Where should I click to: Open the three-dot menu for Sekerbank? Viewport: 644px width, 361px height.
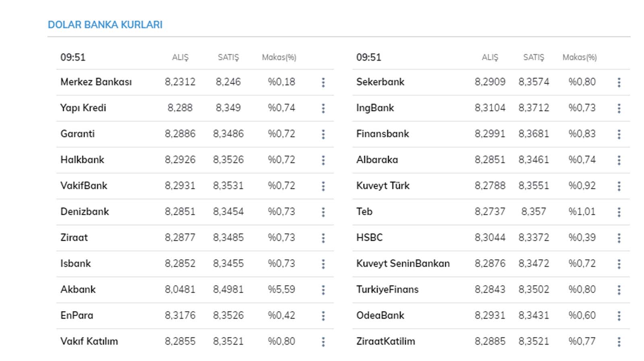[x=619, y=82]
